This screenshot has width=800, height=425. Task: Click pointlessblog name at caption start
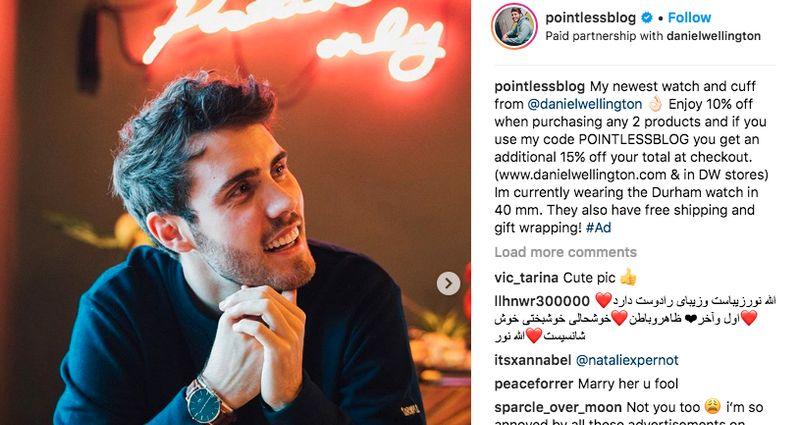coord(540,86)
